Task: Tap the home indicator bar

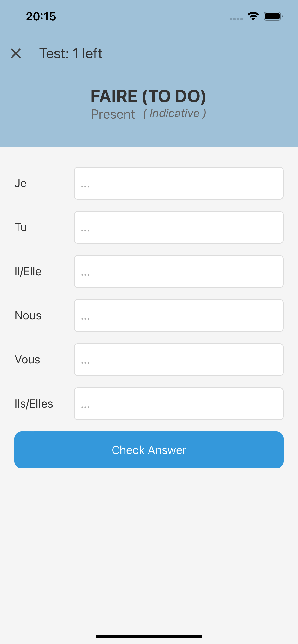Action: (x=149, y=636)
